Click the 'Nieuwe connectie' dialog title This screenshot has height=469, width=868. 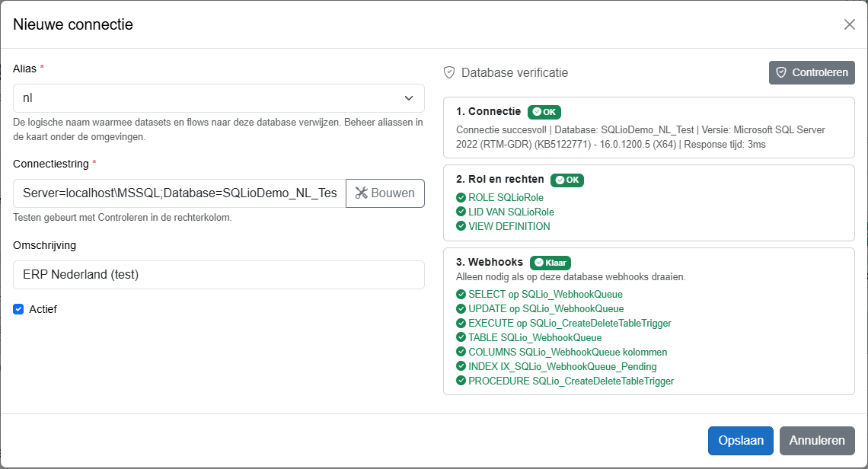pyautogui.click(x=73, y=24)
